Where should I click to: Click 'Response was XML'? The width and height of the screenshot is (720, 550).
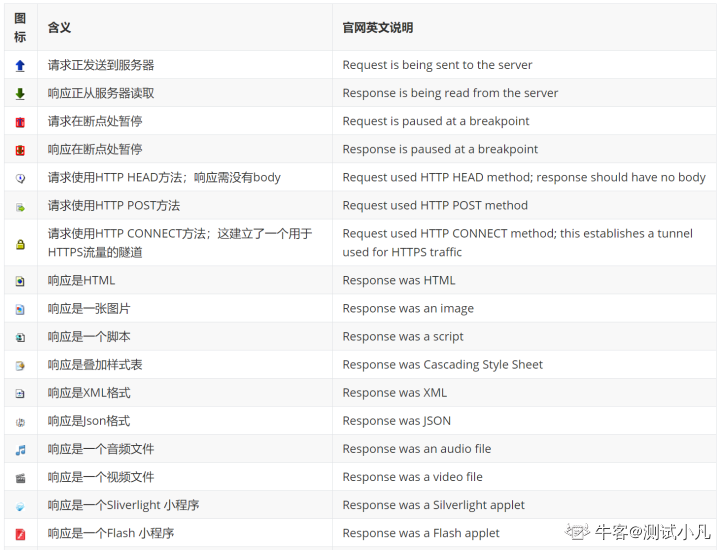tap(394, 393)
